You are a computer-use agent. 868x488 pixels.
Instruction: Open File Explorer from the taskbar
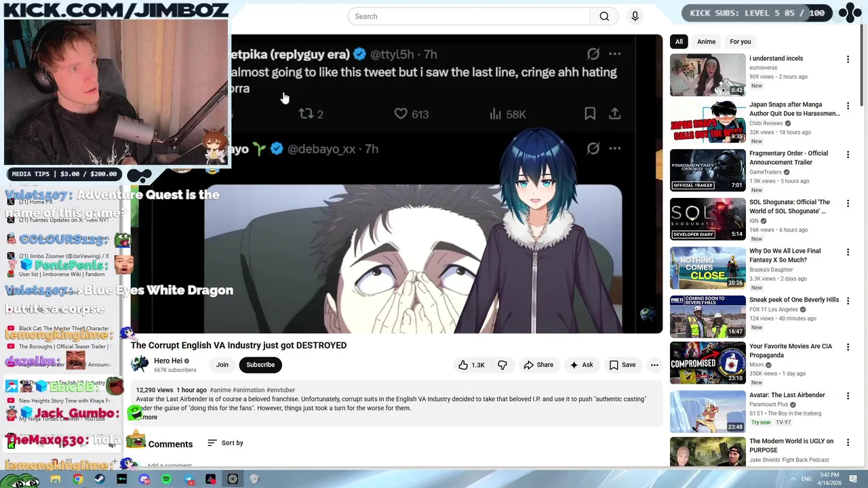(56, 479)
